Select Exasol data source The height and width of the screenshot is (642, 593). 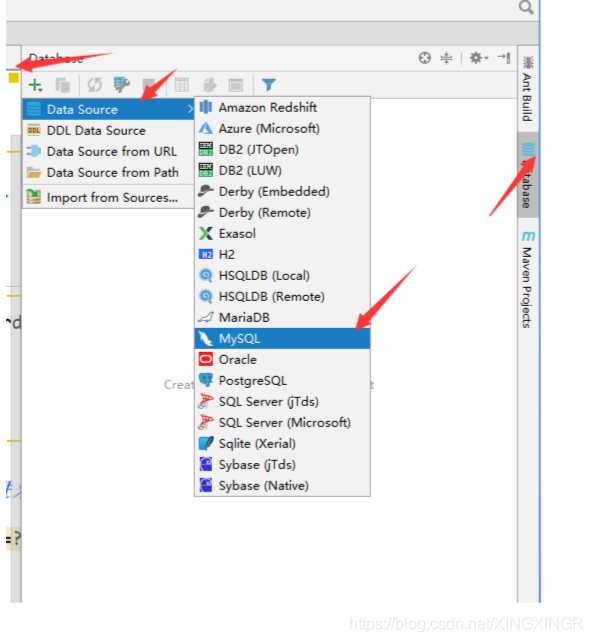pyautogui.click(x=283, y=233)
